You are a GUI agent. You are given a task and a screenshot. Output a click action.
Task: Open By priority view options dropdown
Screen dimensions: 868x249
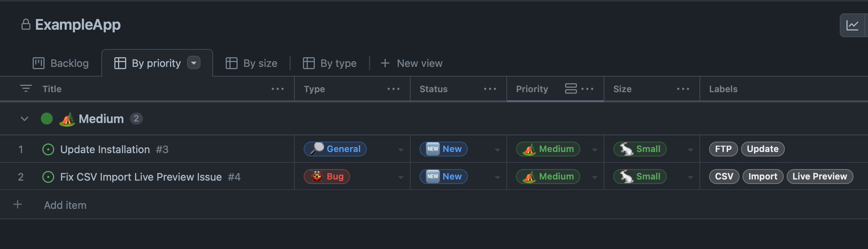pyautogui.click(x=194, y=63)
